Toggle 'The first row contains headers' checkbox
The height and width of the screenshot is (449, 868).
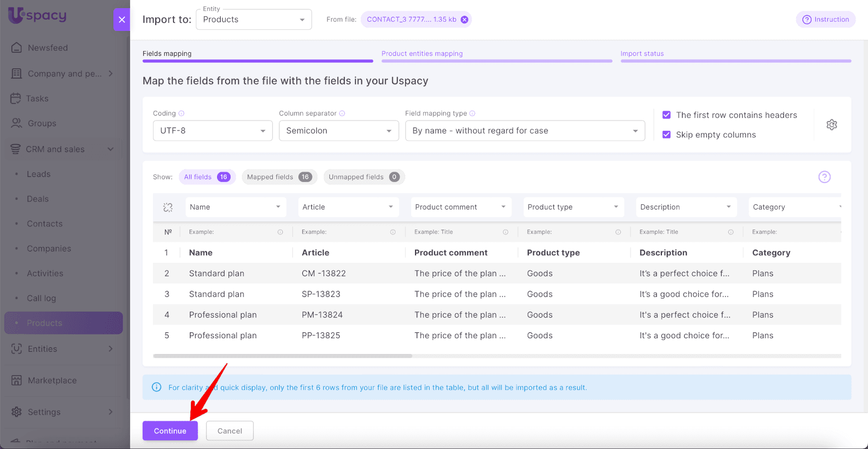[667, 115]
